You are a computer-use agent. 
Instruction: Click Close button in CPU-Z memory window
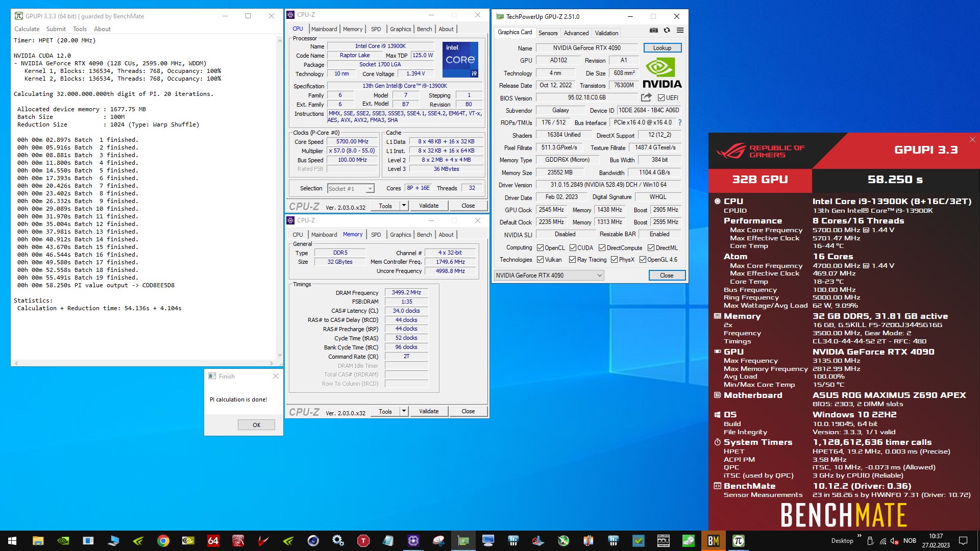pyautogui.click(x=468, y=411)
